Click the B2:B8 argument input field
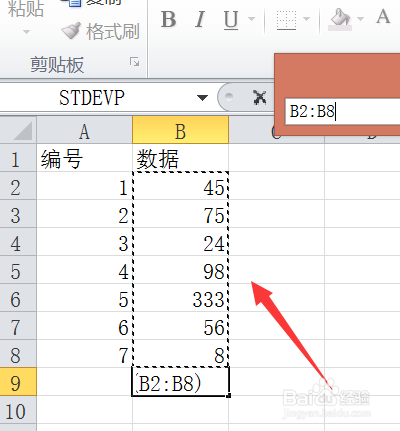Screen dimensions: 400x431 pyautogui.click(x=343, y=111)
